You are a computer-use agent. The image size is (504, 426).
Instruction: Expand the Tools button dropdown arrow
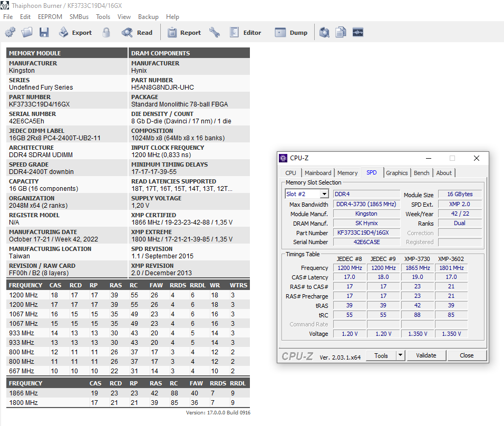click(400, 355)
